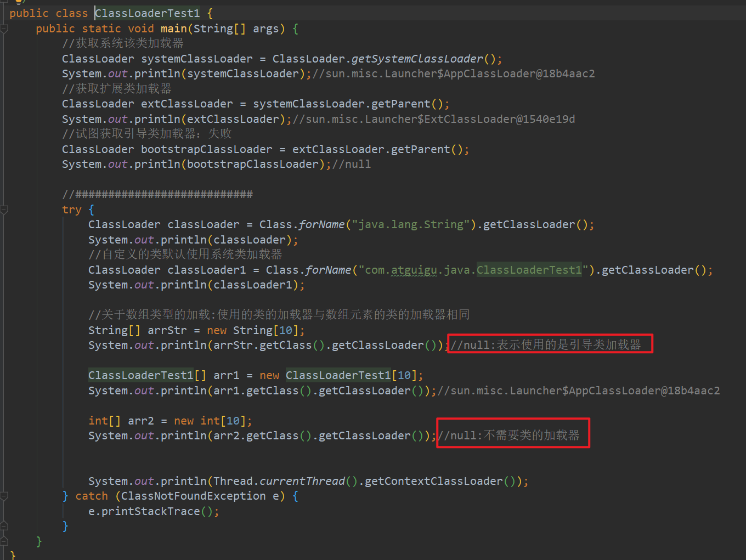Click comment '//关于数组类型的加载' line
The height and width of the screenshot is (560, 746).
[x=279, y=315]
